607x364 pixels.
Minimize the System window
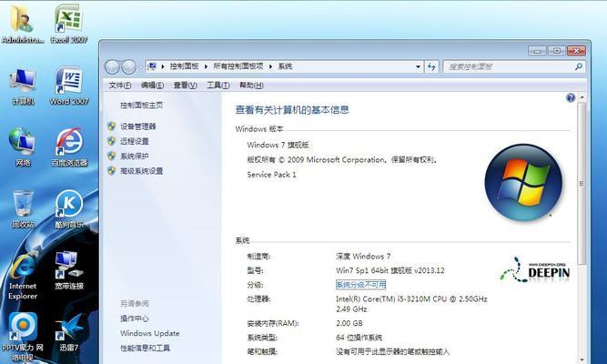pos(537,51)
